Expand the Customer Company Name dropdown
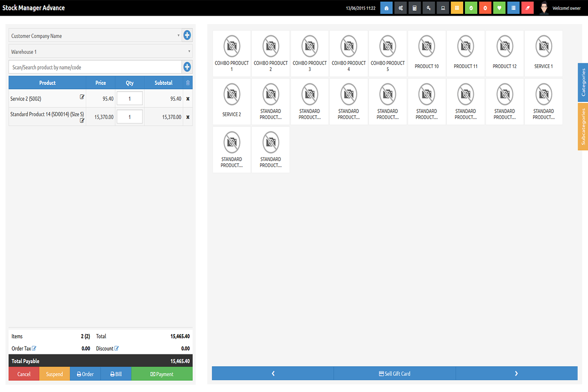This screenshot has height=392, width=588. (95, 36)
